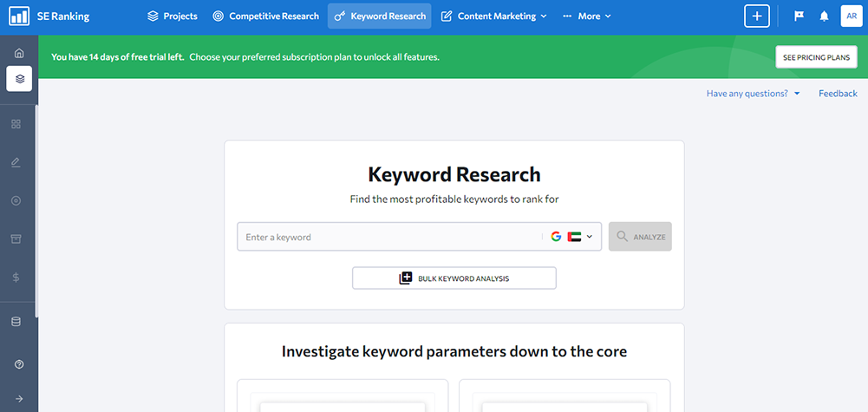Open the database sidebar icon

click(x=16, y=322)
